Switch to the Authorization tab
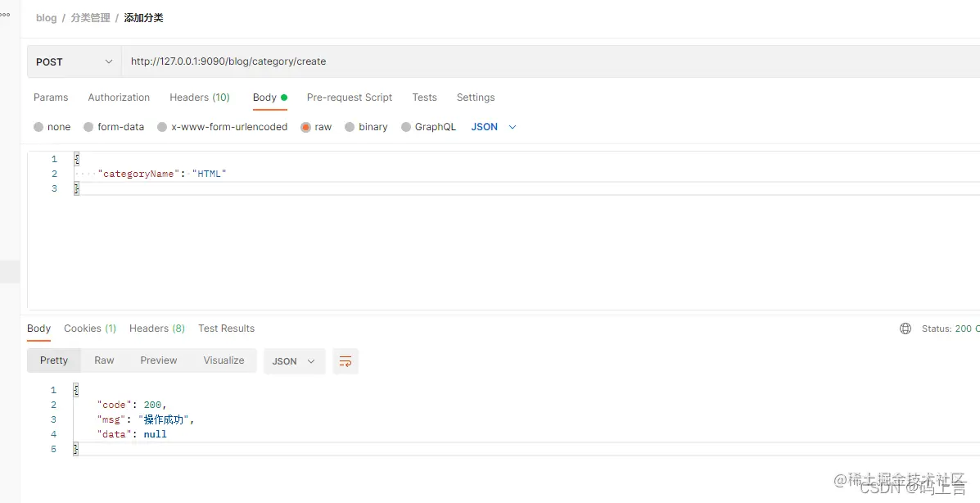 [119, 97]
